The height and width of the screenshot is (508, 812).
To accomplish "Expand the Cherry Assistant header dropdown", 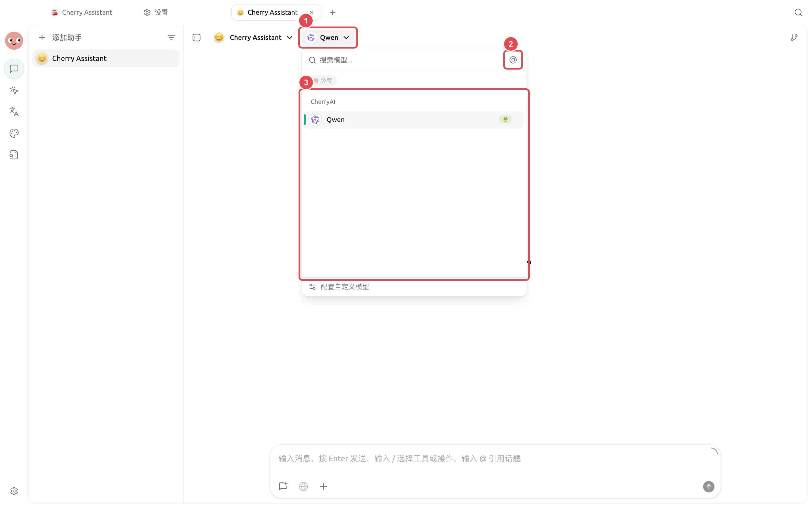I will pyautogui.click(x=253, y=37).
